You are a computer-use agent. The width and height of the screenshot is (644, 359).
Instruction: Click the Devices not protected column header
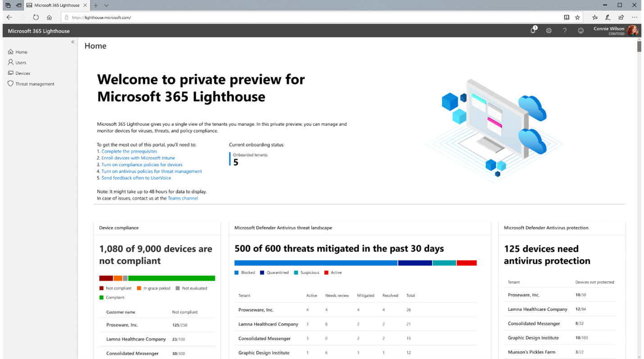tap(594, 282)
